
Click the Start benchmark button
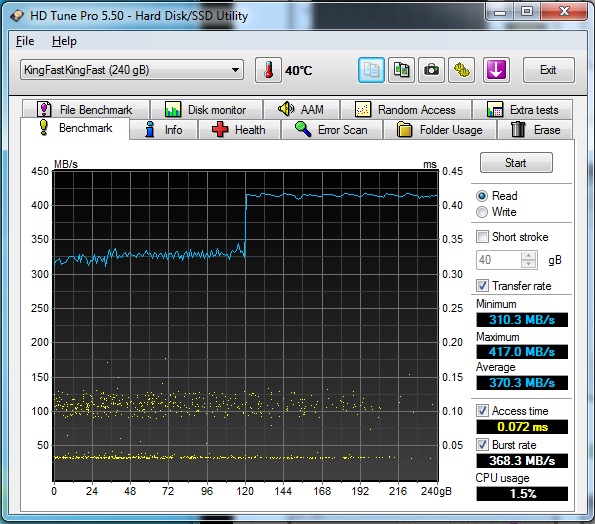coord(516,163)
